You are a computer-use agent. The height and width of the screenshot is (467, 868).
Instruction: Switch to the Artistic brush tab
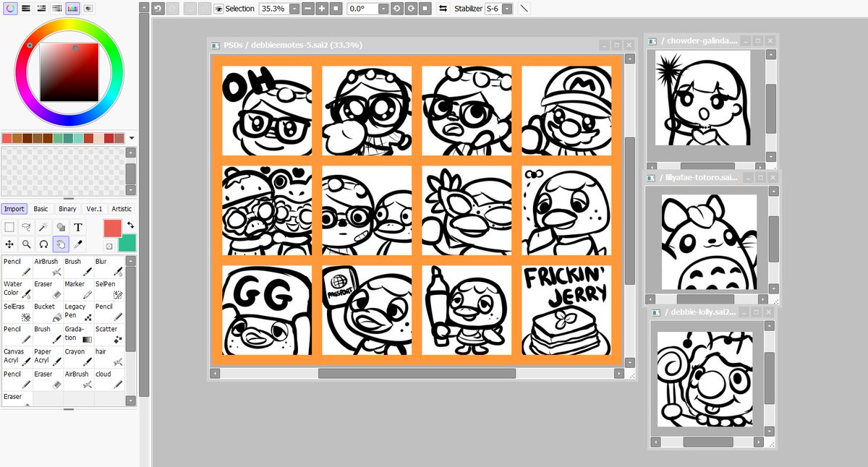(x=122, y=209)
